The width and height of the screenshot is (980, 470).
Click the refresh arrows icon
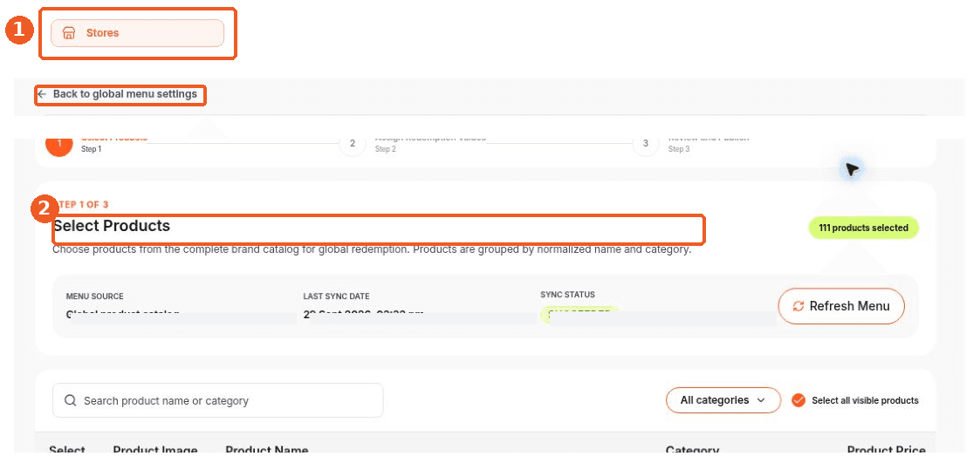click(798, 306)
